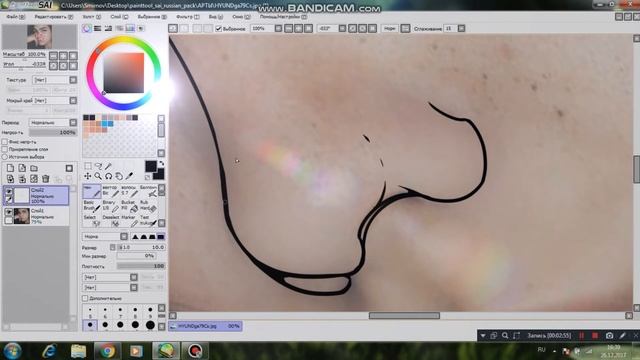Screen dimensions: 640x360
Task: Open the Файл menu
Action: (x=16, y=17)
